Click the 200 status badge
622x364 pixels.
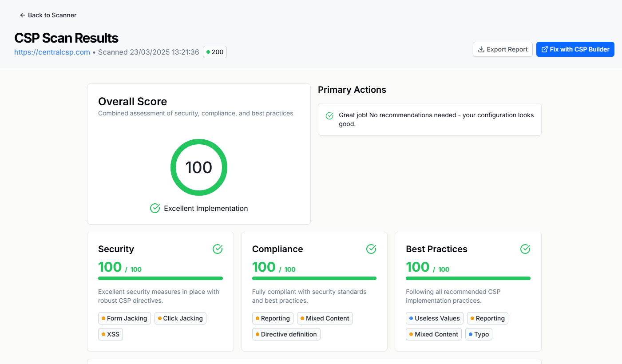[x=214, y=52]
